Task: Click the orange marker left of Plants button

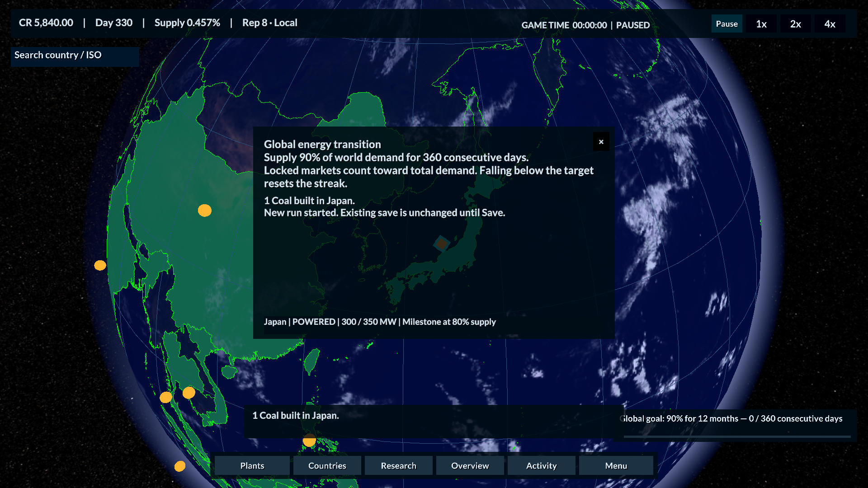Action: pos(180,466)
